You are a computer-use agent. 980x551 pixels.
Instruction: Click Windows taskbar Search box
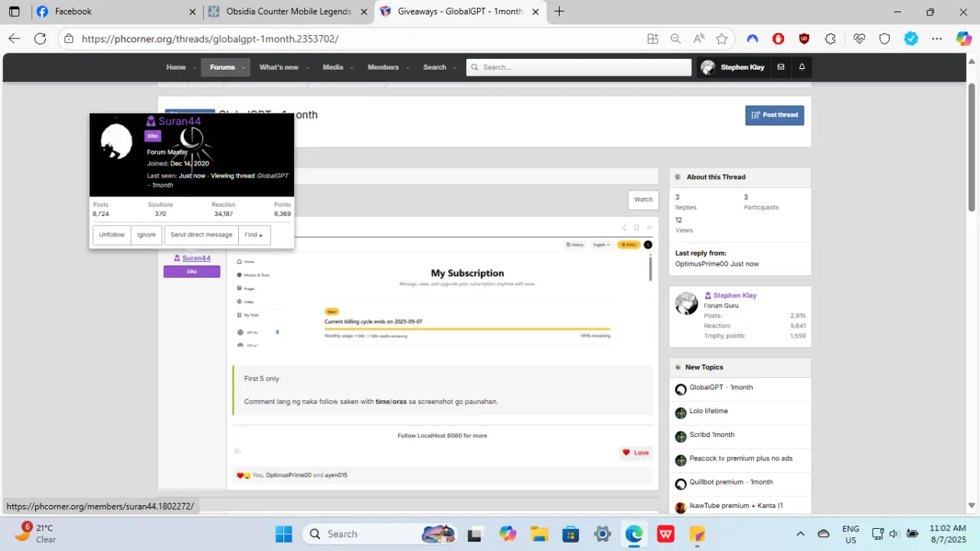tap(381, 534)
